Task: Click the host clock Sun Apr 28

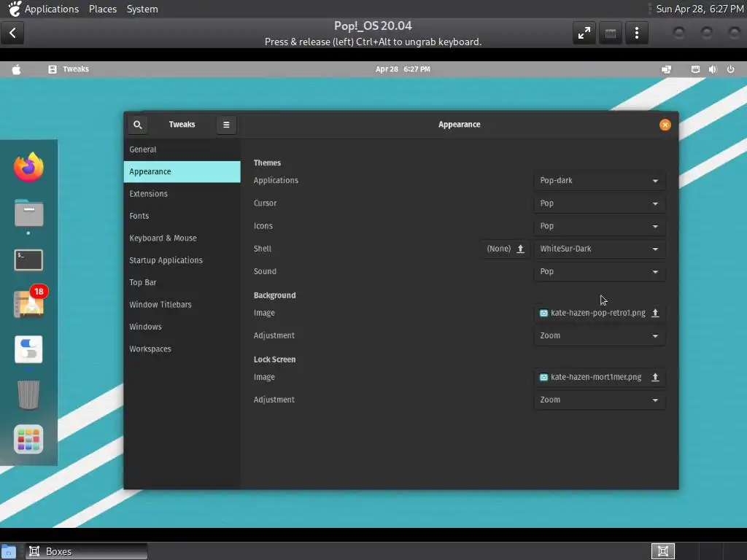Action: [700, 9]
